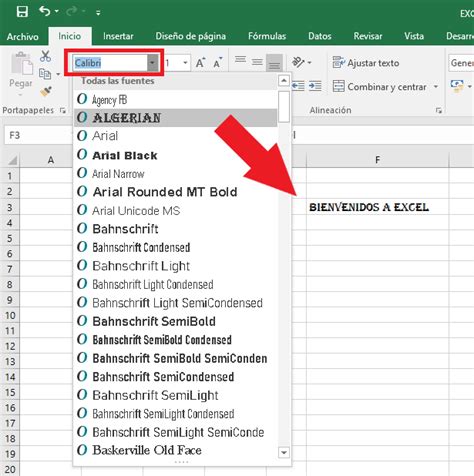Choose the Bahnschrift Light font
Screen dimensions: 474x476
point(175,266)
